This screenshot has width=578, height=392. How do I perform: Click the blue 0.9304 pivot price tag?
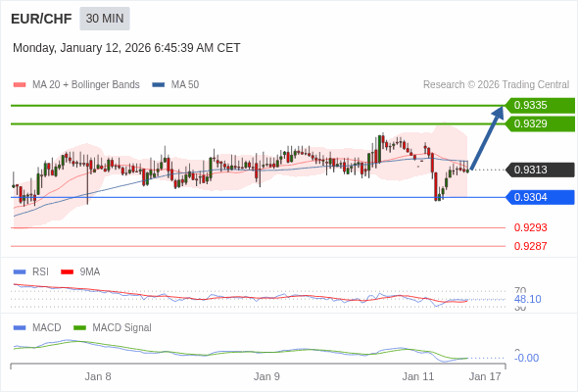click(x=540, y=197)
